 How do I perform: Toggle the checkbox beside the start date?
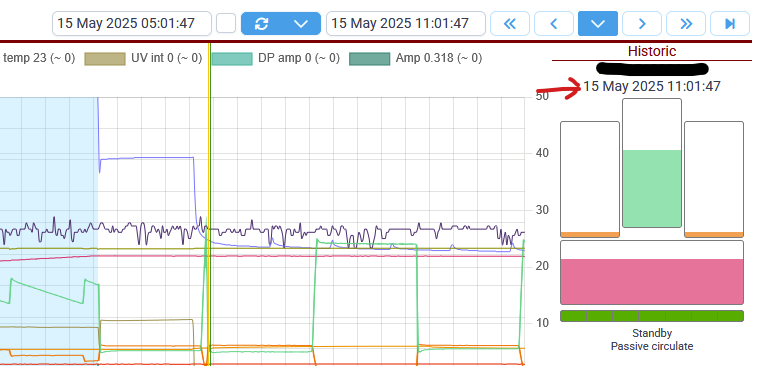(x=226, y=24)
